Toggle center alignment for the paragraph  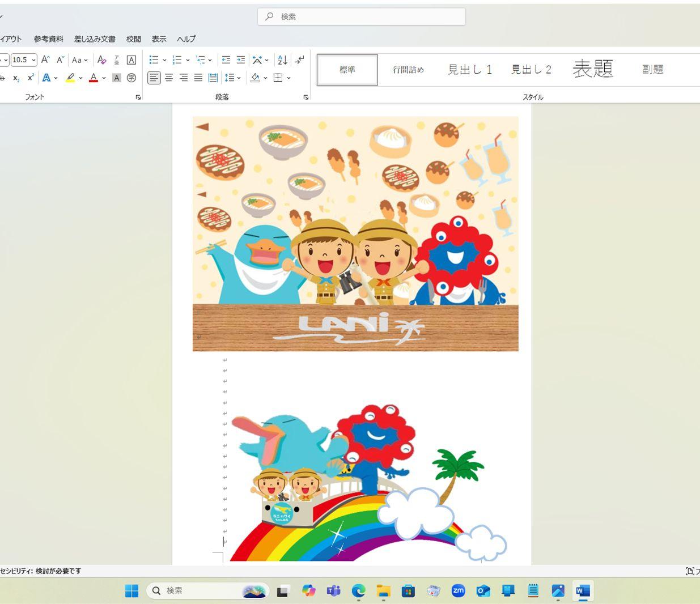(169, 78)
